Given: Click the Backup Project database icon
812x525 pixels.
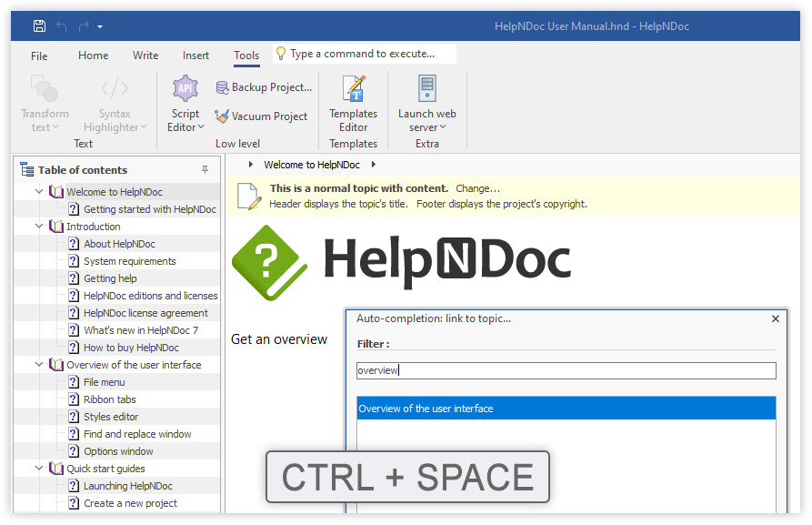Looking at the screenshot, I should [222, 87].
